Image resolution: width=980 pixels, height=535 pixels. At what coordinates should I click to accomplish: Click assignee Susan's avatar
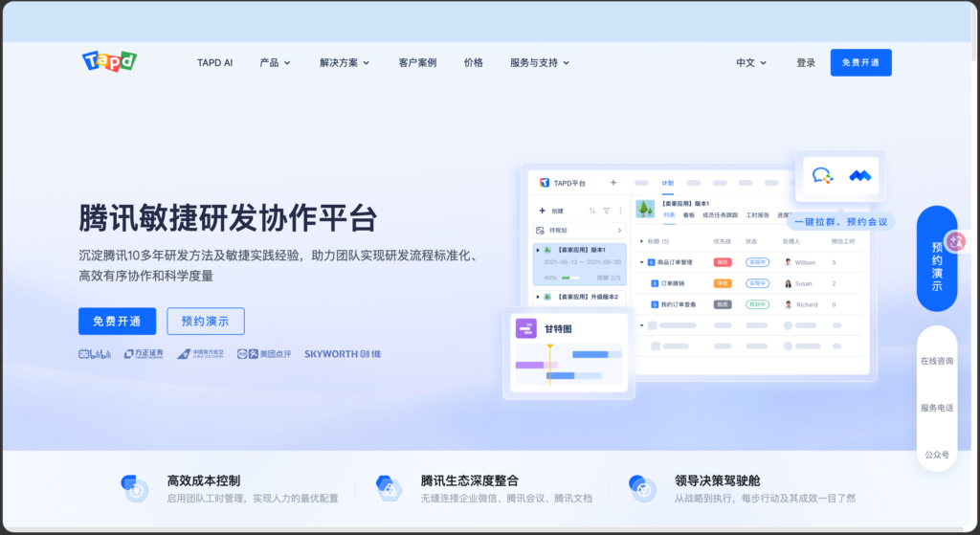tap(789, 283)
